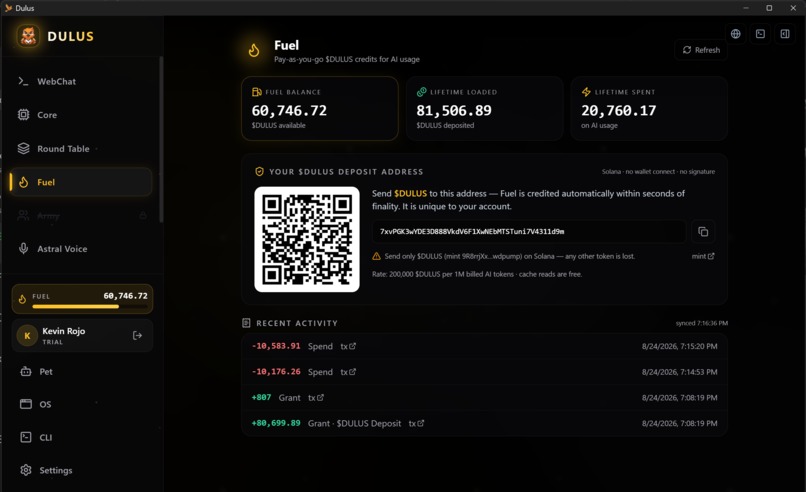Image resolution: width=806 pixels, height=492 pixels.
Task: Click the terminal icon at top right
Action: tap(760, 34)
